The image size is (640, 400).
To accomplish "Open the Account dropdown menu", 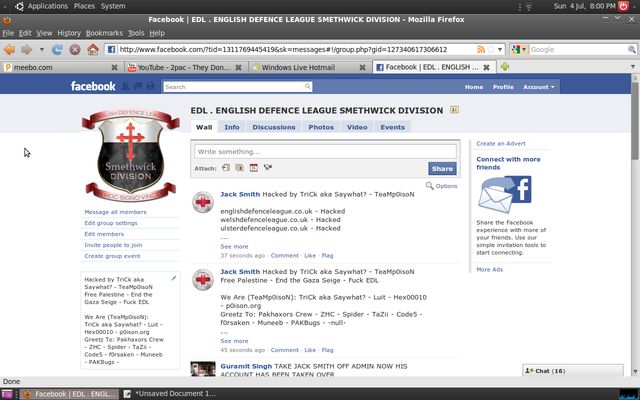I will click(x=537, y=87).
